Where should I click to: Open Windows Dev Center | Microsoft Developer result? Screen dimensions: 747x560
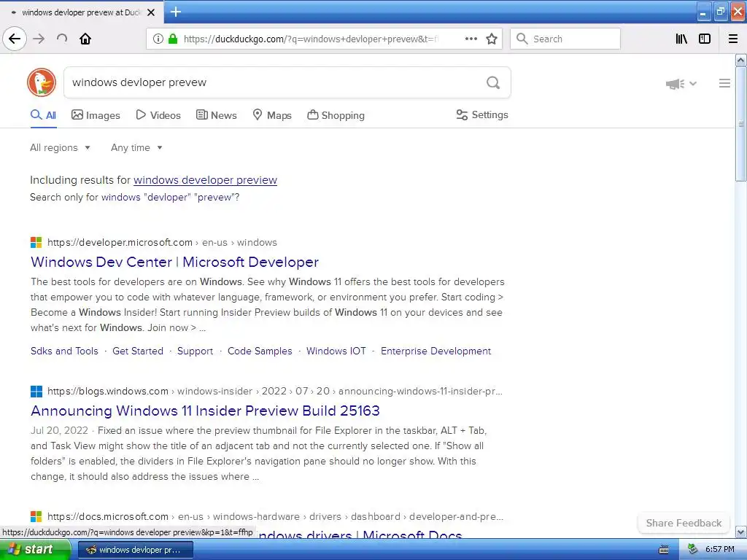(175, 262)
